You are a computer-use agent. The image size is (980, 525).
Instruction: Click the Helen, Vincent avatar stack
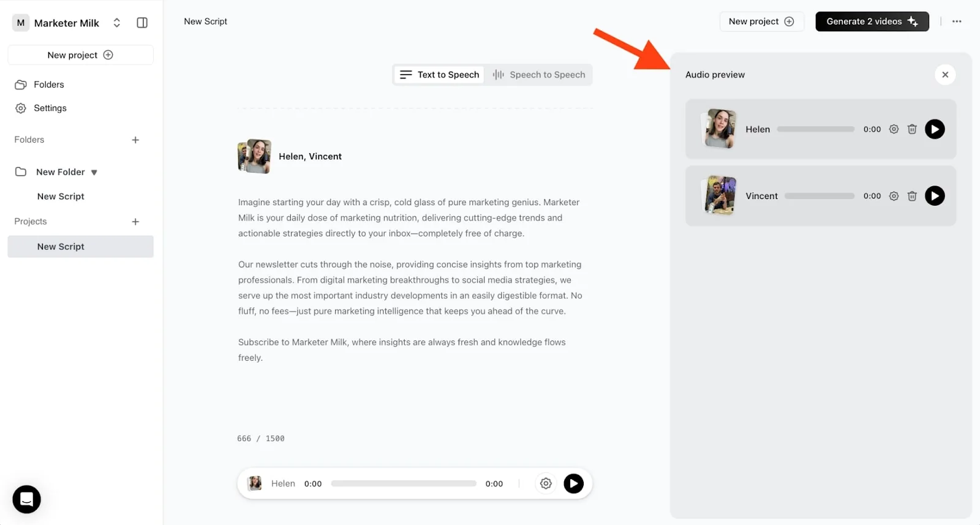pyautogui.click(x=254, y=156)
